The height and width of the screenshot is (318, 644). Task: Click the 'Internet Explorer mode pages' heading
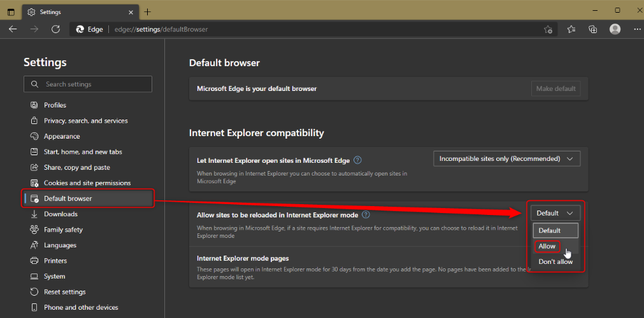tap(243, 258)
